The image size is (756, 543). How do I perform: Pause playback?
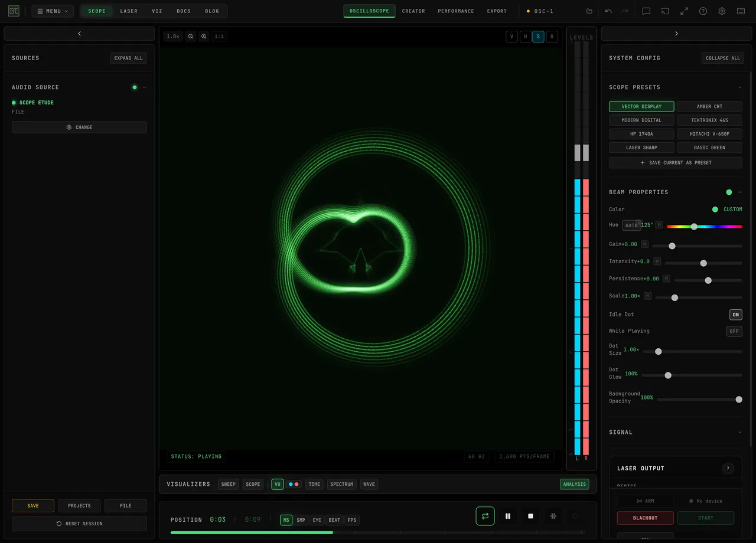[x=507, y=516]
